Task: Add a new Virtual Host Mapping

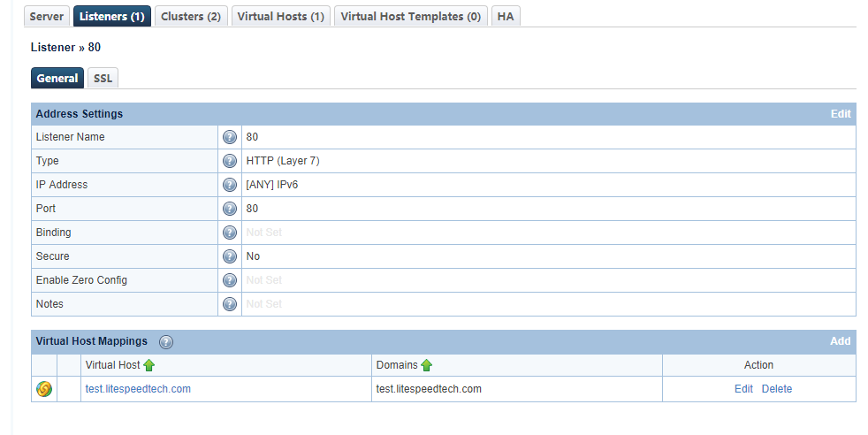Action: point(841,341)
